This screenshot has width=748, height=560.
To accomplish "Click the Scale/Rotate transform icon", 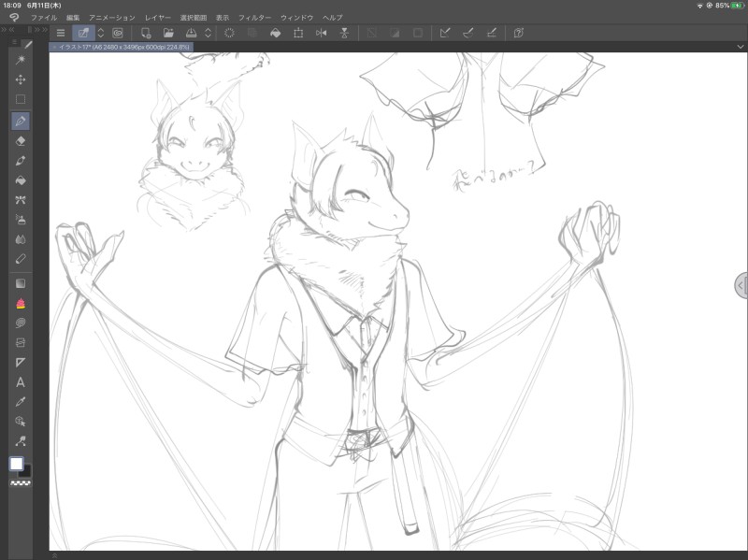I will [x=298, y=33].
